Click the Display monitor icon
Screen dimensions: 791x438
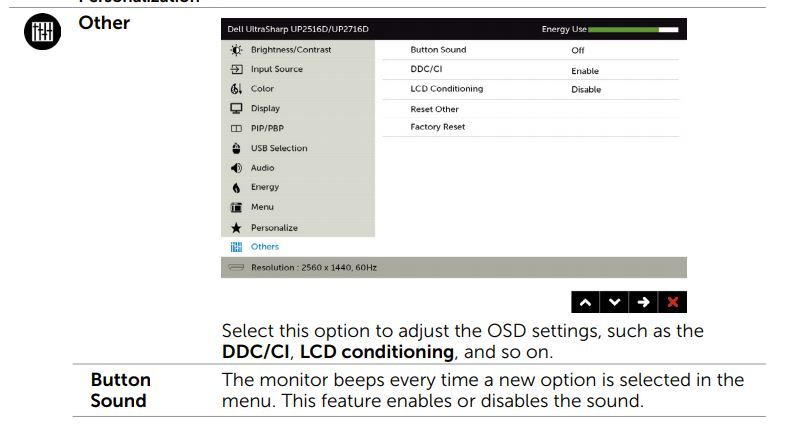236,108
